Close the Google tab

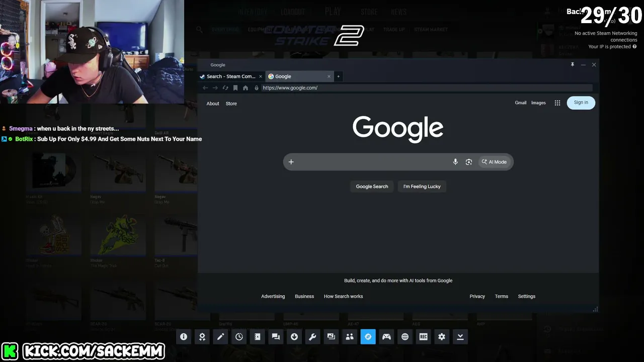pos(329,76)
